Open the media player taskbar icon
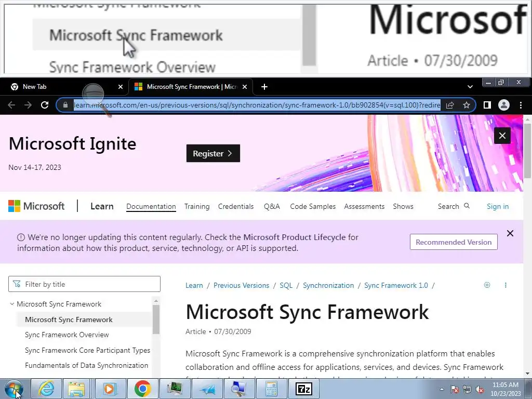The width and height of the screenshot is (532, 399). pyautogui.click(x=110, y=389)
